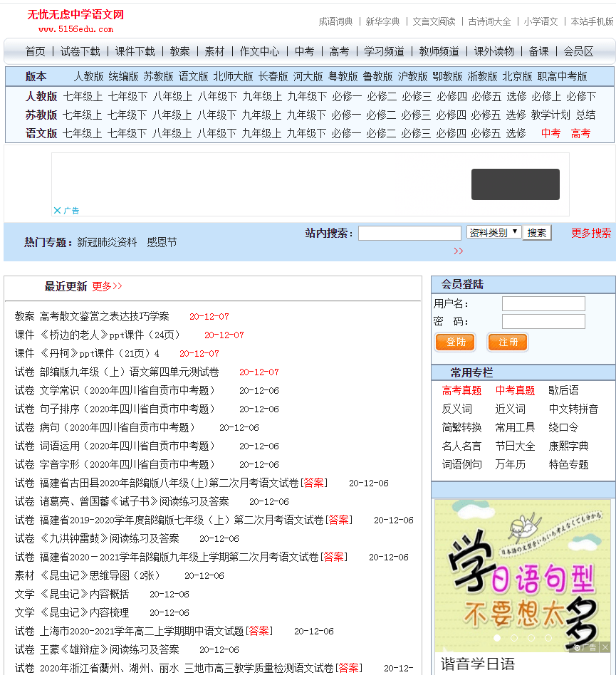This screenshot has width=616, height=675.
Task: Click the 密码 input field
Action: [x=543, y=322]
